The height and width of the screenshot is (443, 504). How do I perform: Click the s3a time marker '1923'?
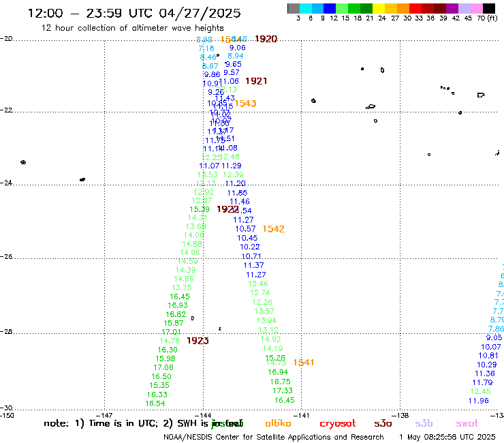point(198,341)
